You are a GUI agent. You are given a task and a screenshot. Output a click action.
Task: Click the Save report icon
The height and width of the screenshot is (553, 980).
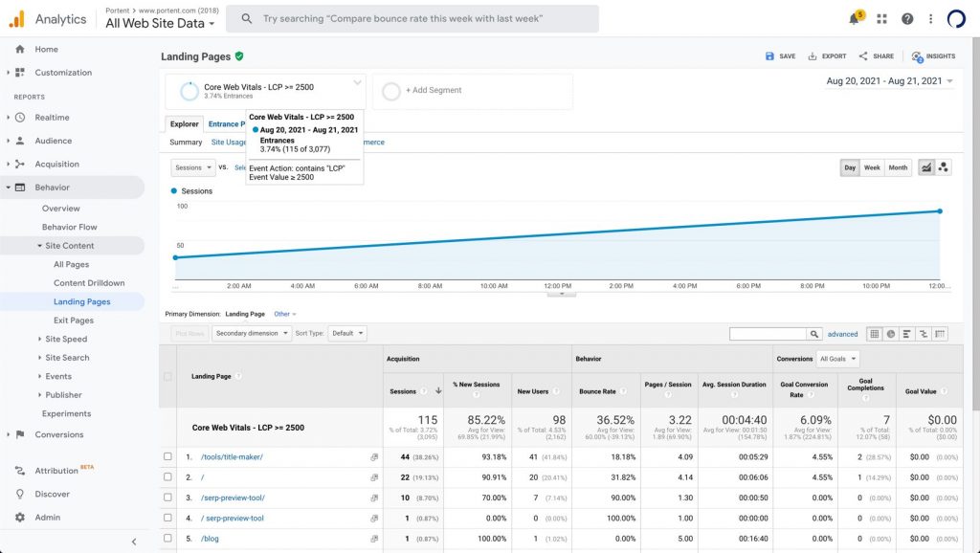pyautogui.click(x=769, y=56)
